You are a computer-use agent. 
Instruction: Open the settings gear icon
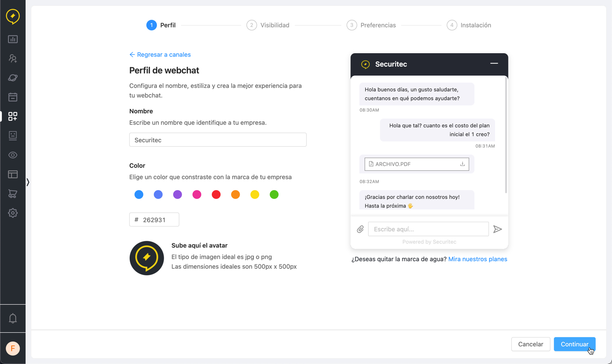pyautogui.click(x=13, y=213)
